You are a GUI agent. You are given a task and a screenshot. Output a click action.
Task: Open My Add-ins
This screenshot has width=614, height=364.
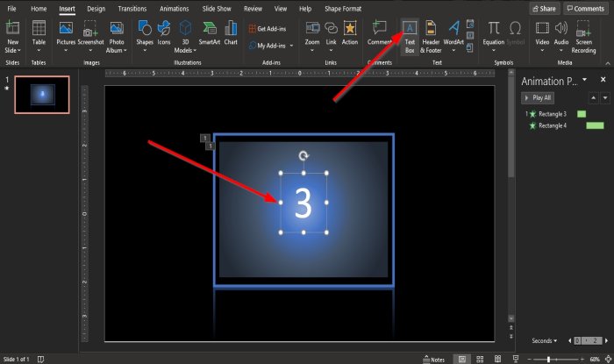tap(267, 46)
